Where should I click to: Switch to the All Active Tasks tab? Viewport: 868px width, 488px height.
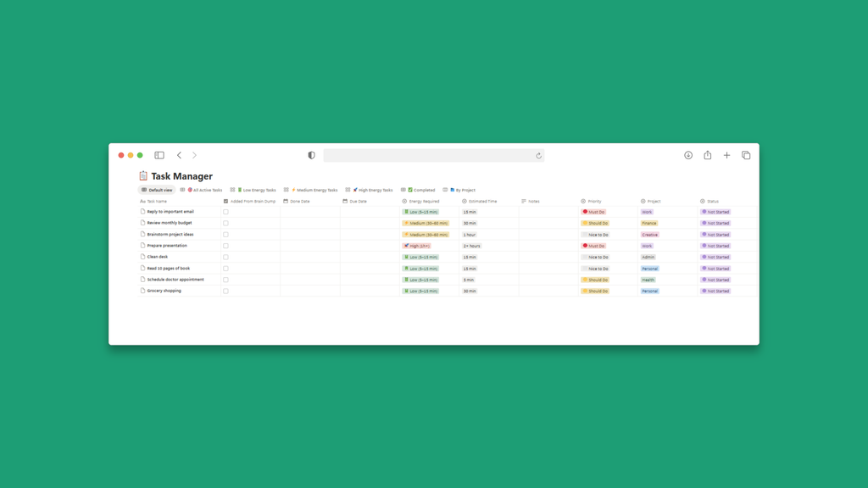[202, 190]
